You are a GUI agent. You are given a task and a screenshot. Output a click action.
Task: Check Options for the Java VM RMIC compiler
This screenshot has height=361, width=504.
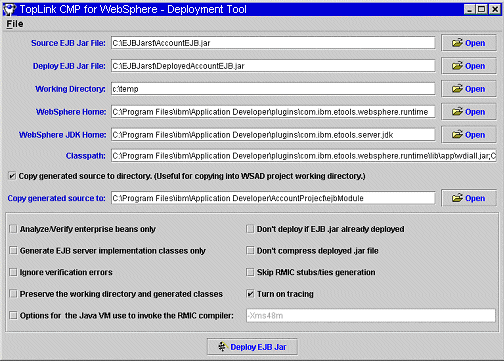[13, 315]
